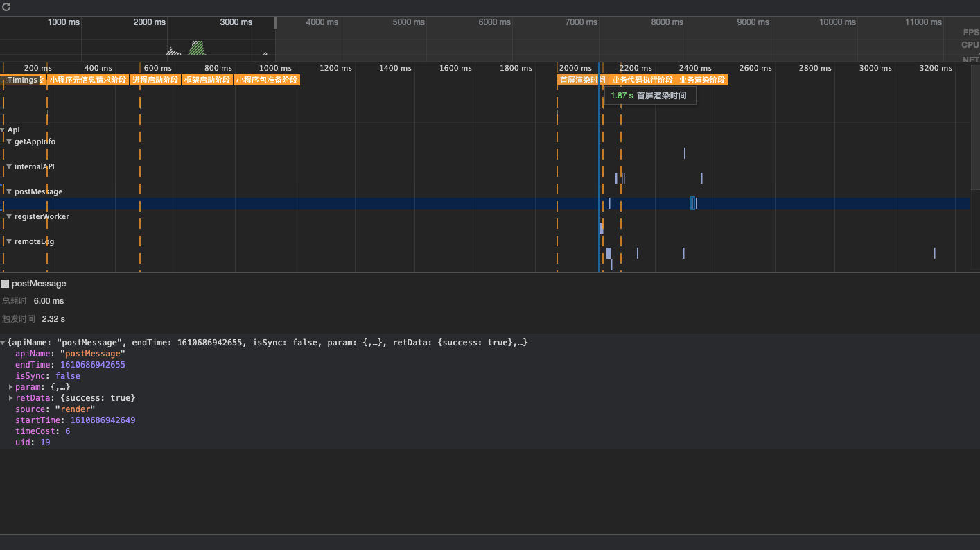
Task: Click the 1400 ms ruler label
Action: pos(395,68)
